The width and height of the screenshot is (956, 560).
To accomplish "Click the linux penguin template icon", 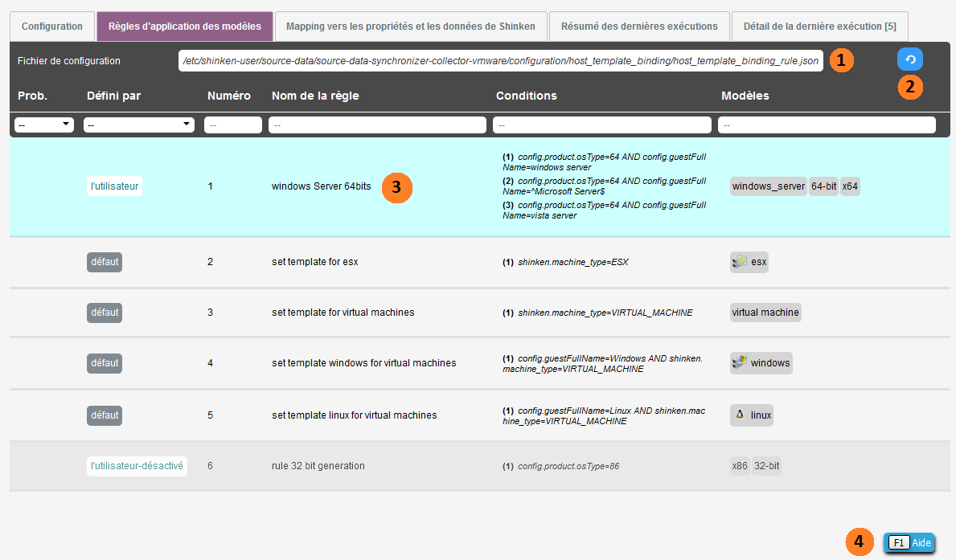I will tap(740, 415).
